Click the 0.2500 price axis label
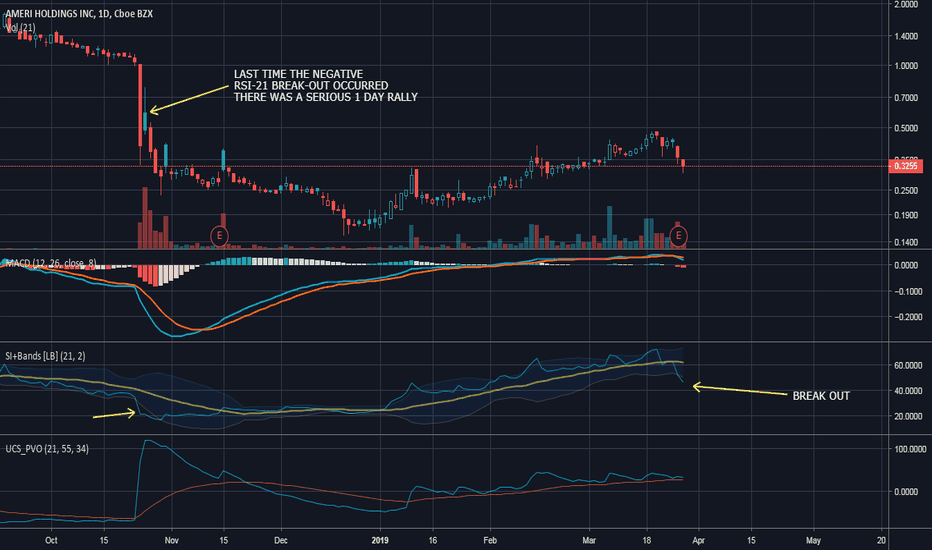 906,190
